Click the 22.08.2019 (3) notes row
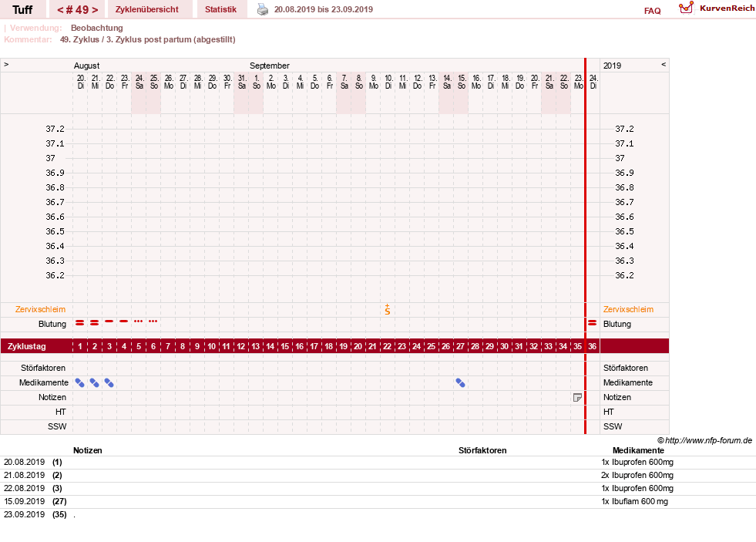The height and width of the screenshot is (542, 756). (x=378, y=489)
